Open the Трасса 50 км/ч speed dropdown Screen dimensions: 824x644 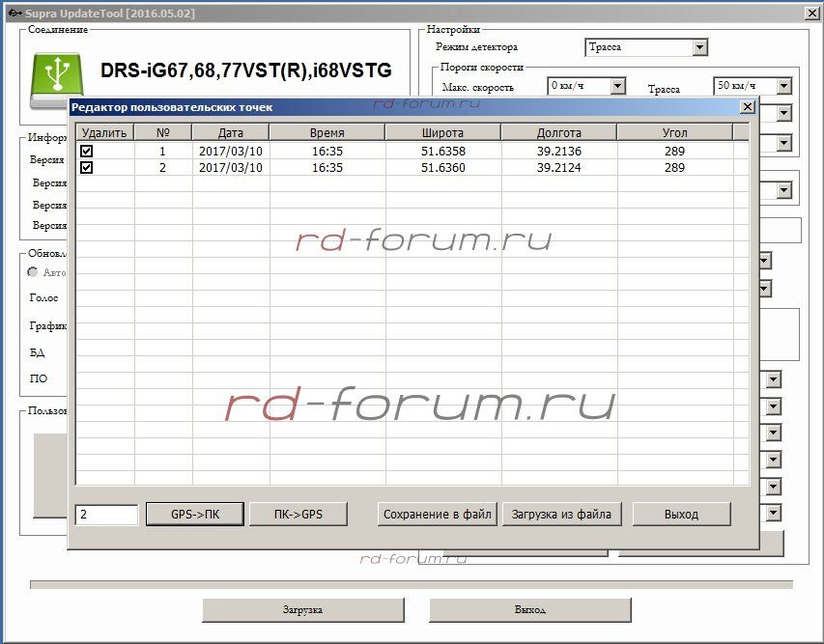point(782,87)
